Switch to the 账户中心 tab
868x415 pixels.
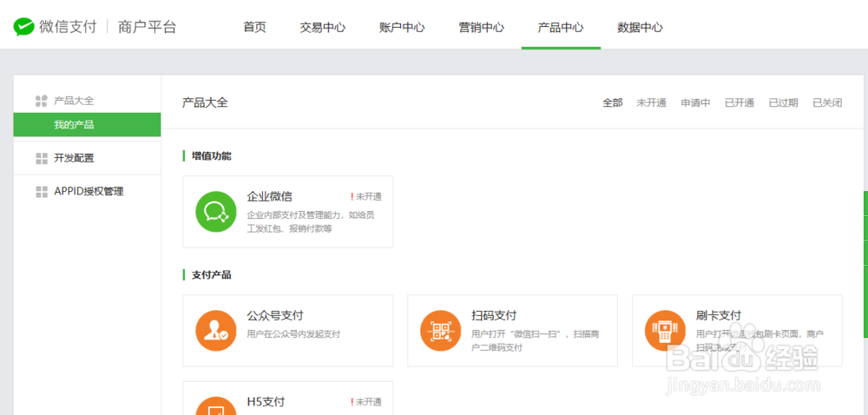pyautogui.click(x=402, y=27)
